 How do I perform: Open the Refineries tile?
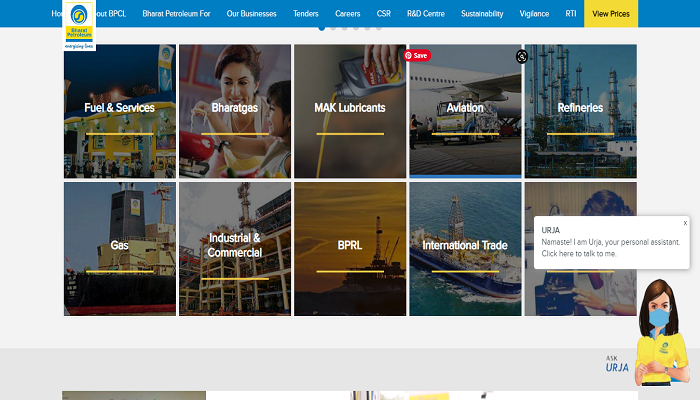coord(580,110)
